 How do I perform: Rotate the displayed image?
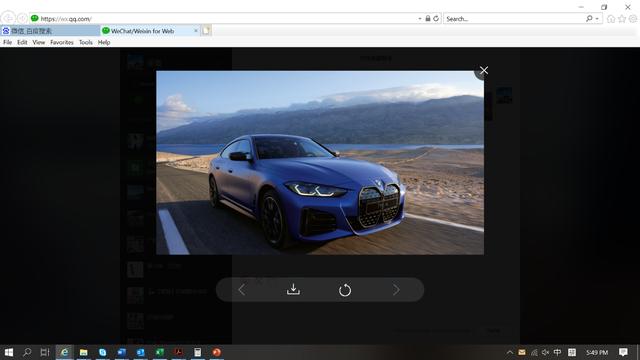(345, 290)
